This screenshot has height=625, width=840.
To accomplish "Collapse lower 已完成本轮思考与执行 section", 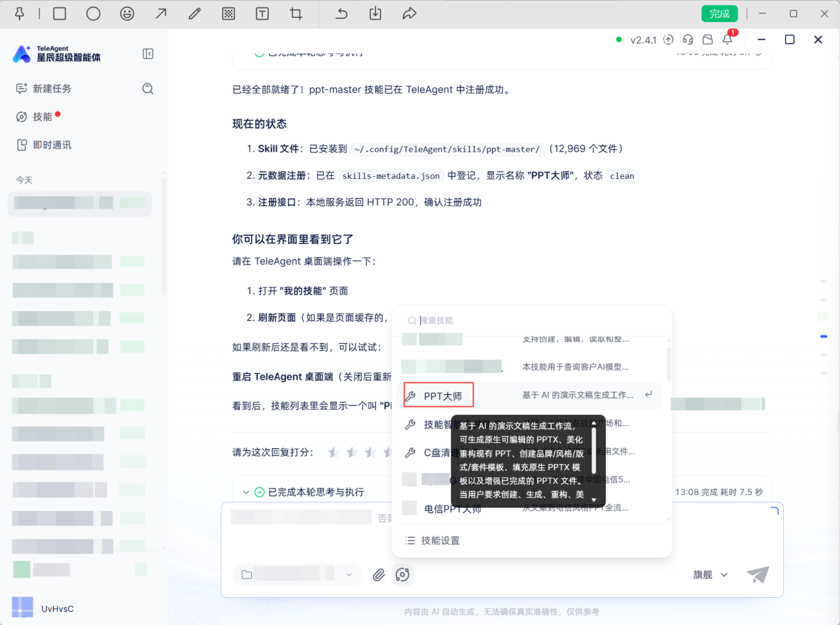I will pos(246,492).
